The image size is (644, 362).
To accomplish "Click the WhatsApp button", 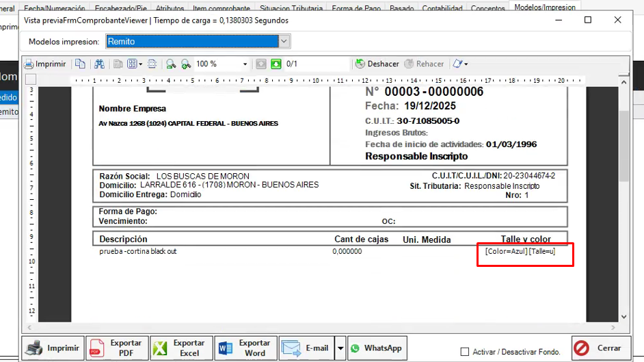I will [377, 348].
